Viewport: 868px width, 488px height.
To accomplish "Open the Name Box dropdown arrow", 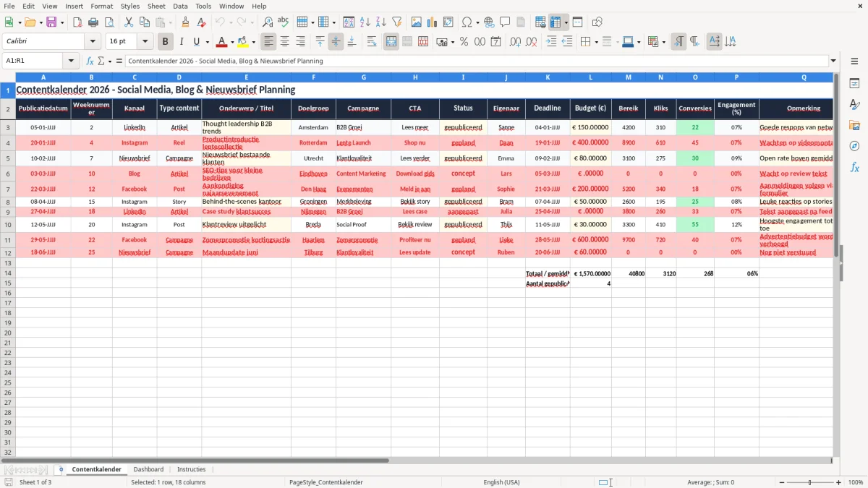I will [x=71, y=61].
